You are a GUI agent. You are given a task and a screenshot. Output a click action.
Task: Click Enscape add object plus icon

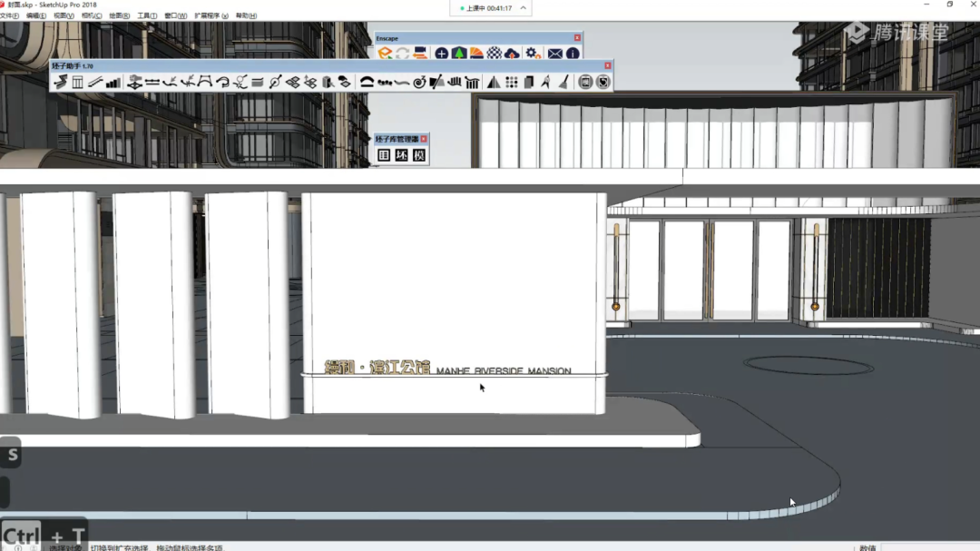[x=441, y=54]
